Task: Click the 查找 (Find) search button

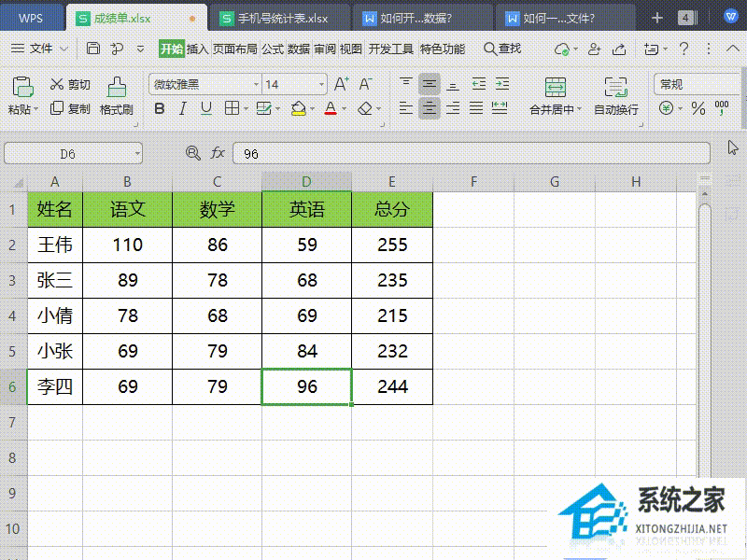Action: pos(501,49)
